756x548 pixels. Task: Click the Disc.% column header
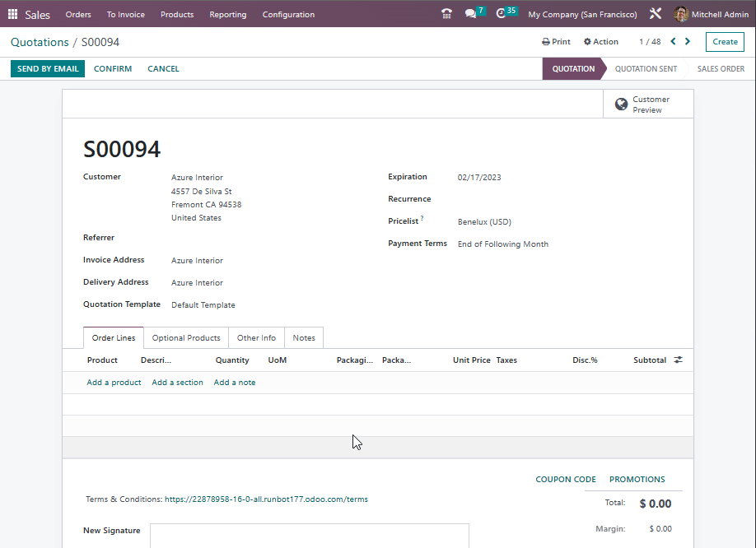[585, 360]
